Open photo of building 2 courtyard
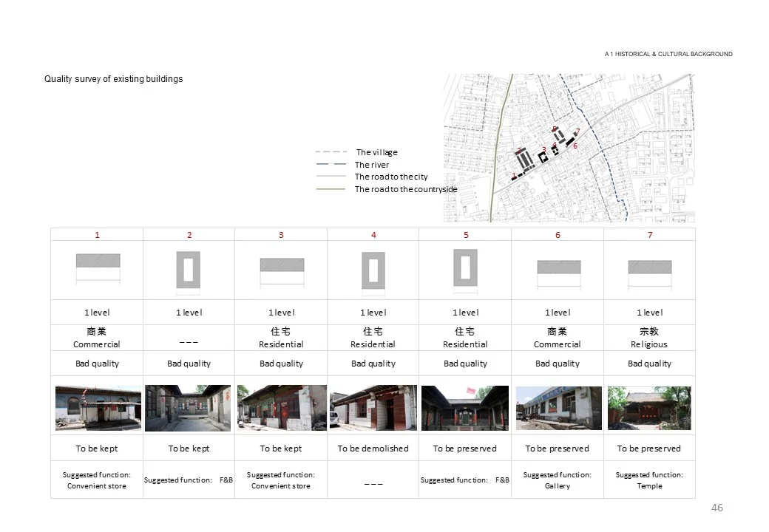Viewport: 769px width, 532px height. click(188, 408)
